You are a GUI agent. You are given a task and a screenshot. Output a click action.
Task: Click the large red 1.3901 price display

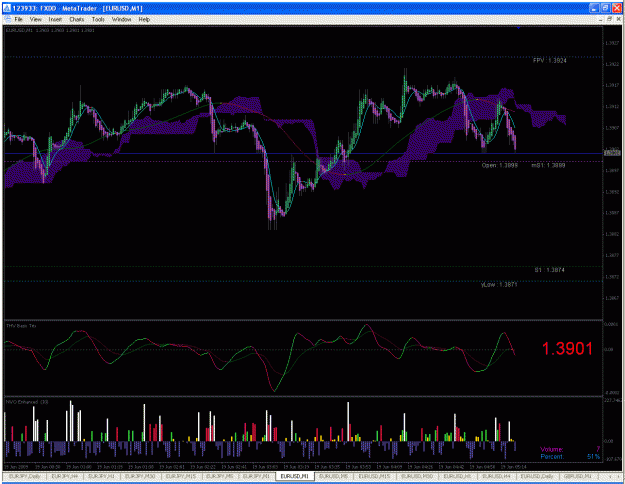click(x=567, y=349)
